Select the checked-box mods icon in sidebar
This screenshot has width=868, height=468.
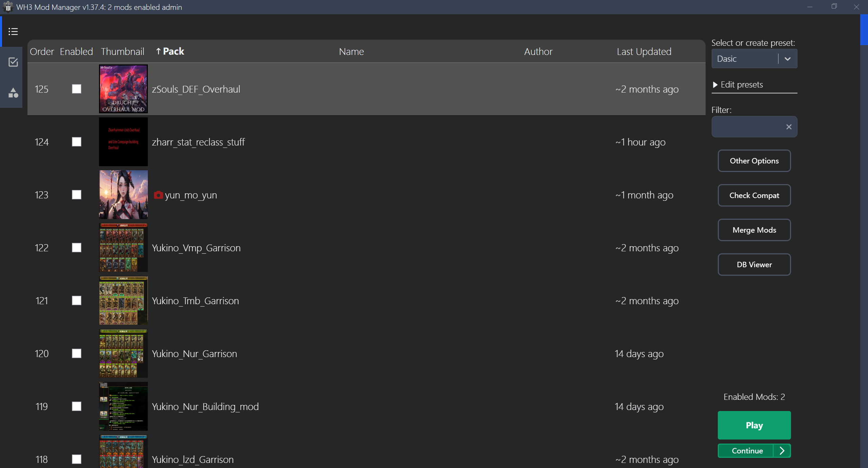click(13, 62)
